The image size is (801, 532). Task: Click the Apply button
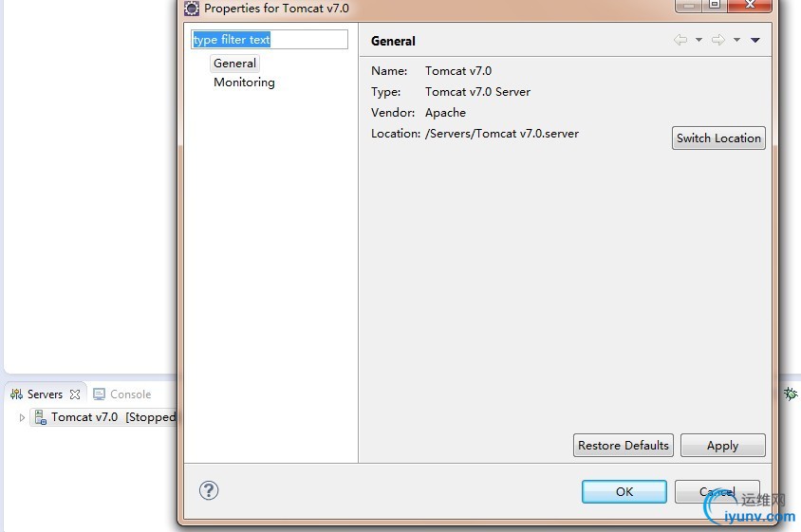[723, 445]
